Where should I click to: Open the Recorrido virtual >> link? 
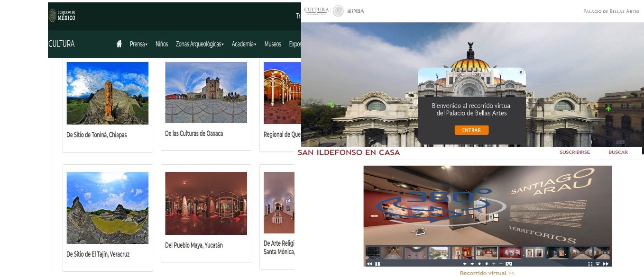pyautogui.click(x=487, y=273)
